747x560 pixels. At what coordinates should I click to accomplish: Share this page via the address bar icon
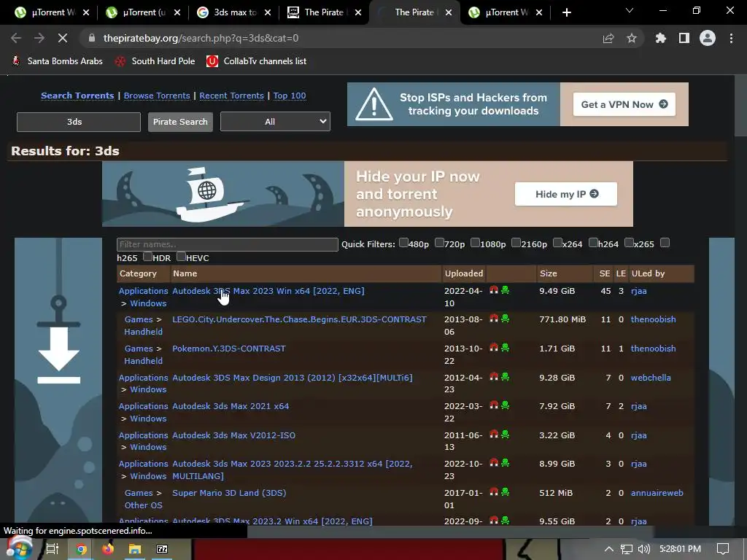click(x=608, y=38)
